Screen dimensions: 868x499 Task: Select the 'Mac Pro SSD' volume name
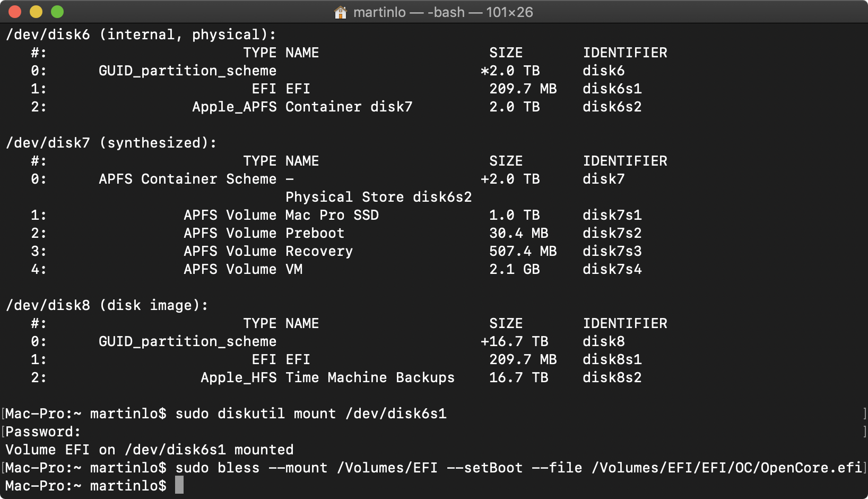click(332, 215)
